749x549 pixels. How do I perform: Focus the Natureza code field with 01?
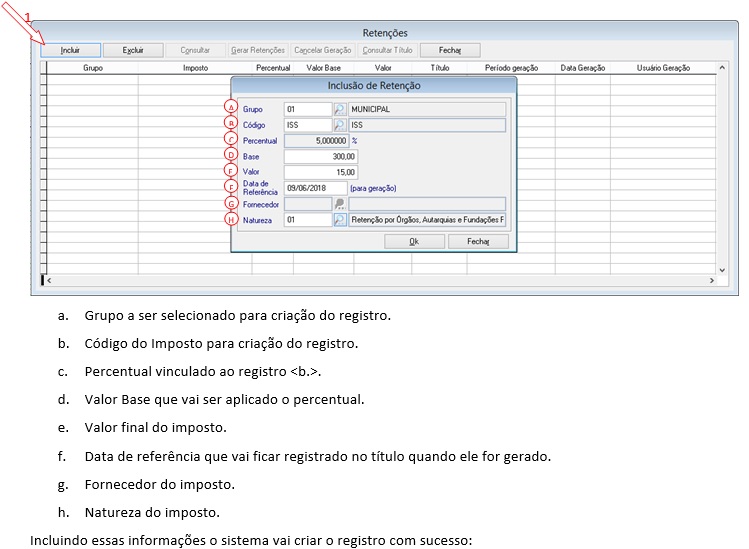coord(308,220)
